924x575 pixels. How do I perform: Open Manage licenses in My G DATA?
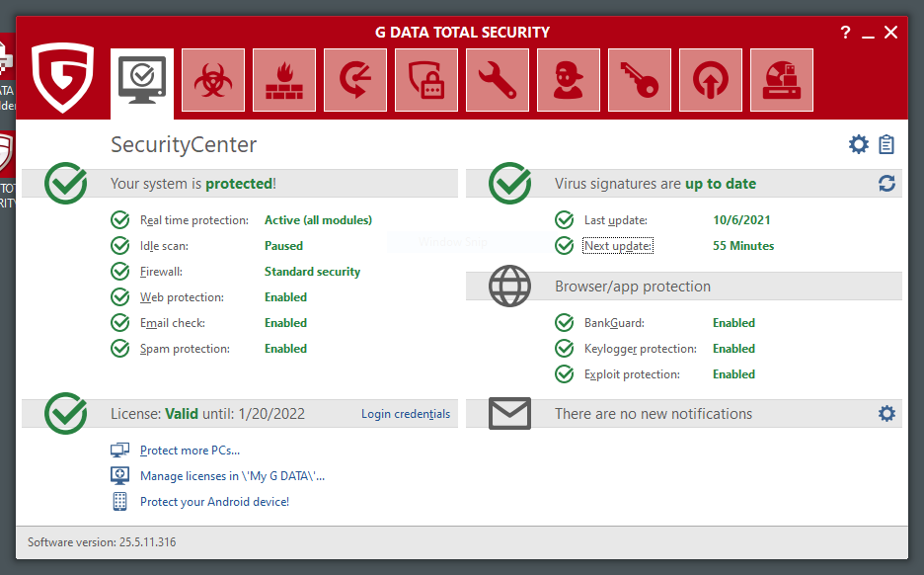[232, 476]
